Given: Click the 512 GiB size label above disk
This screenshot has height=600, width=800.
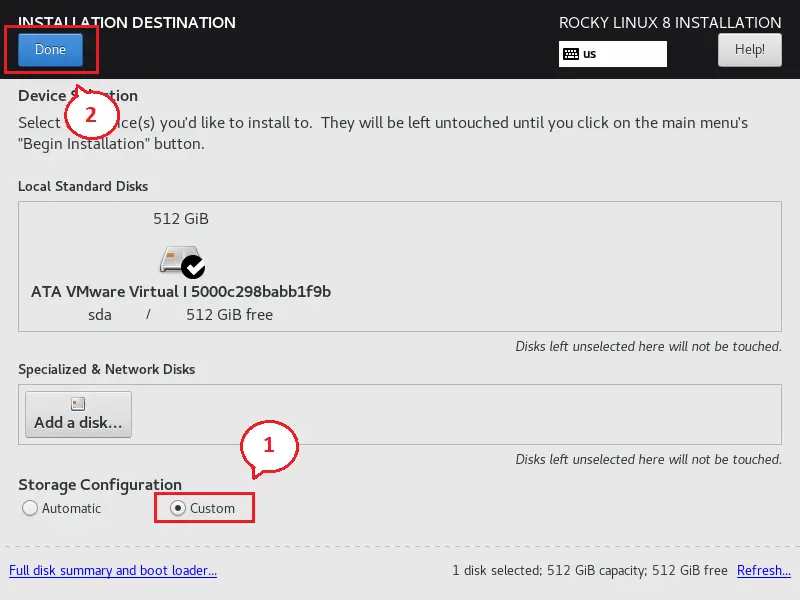Looking at the screenshot, I should click(181, 219).
